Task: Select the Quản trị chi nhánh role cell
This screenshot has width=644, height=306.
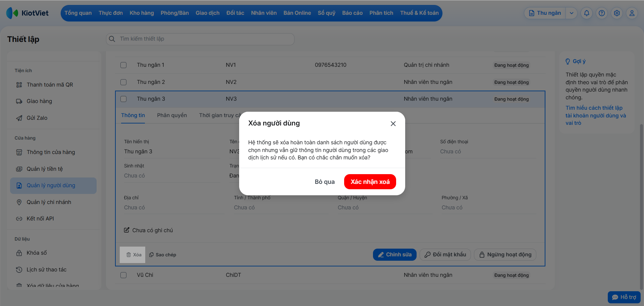Action: click(x=426, y=65)
